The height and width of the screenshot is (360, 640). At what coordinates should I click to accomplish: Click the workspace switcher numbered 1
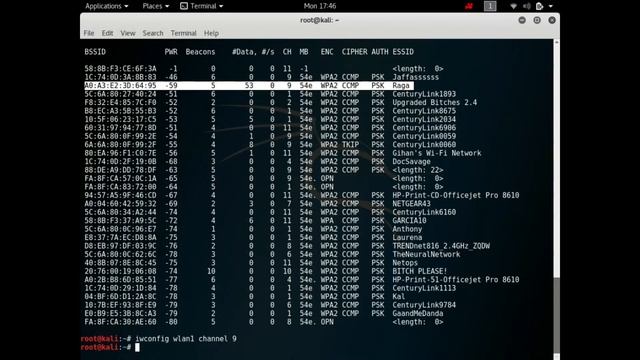tap(490, 6)
